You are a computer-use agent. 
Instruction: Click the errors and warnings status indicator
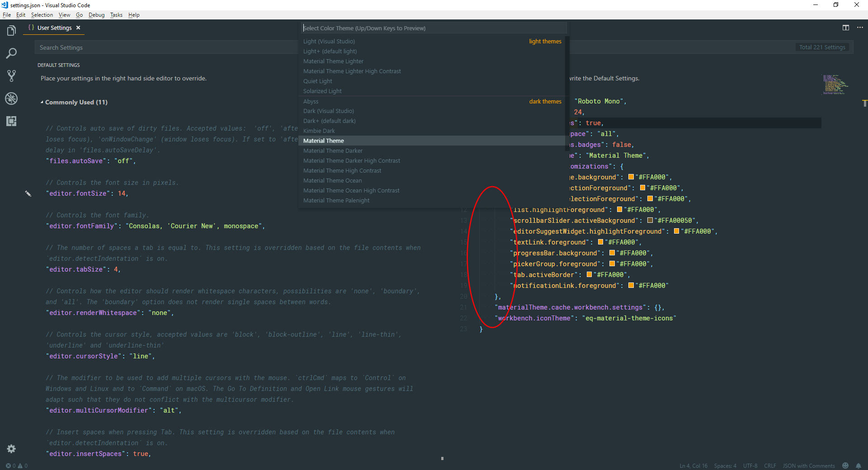coord(17,466)
